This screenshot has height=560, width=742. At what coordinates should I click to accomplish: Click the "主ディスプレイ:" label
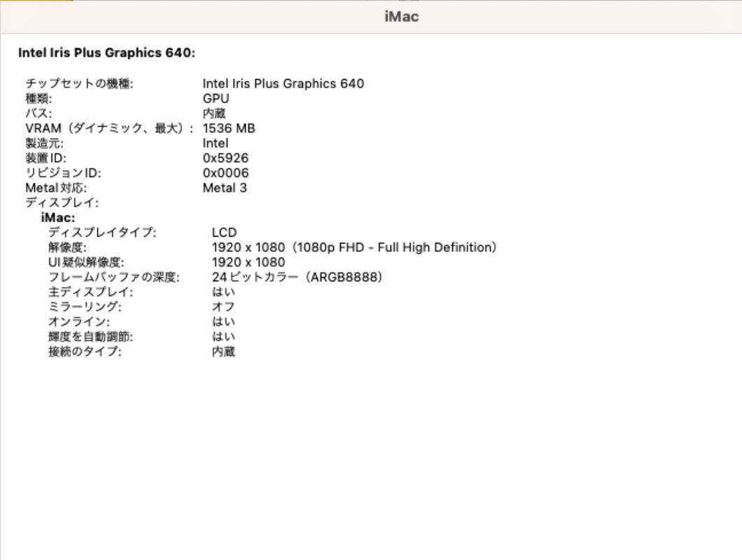91,293
